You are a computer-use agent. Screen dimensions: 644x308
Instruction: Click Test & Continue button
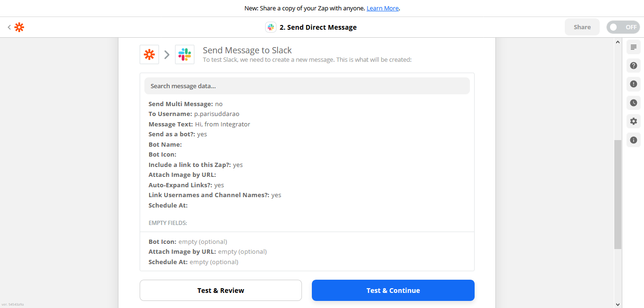393,291
